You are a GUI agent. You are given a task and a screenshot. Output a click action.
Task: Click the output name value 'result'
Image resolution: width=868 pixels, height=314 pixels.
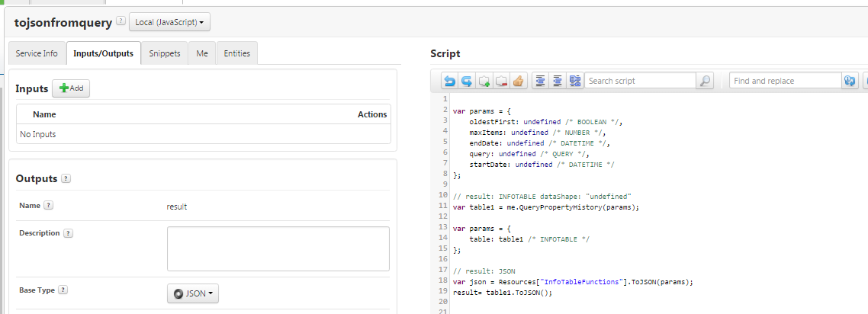[177, 207]
